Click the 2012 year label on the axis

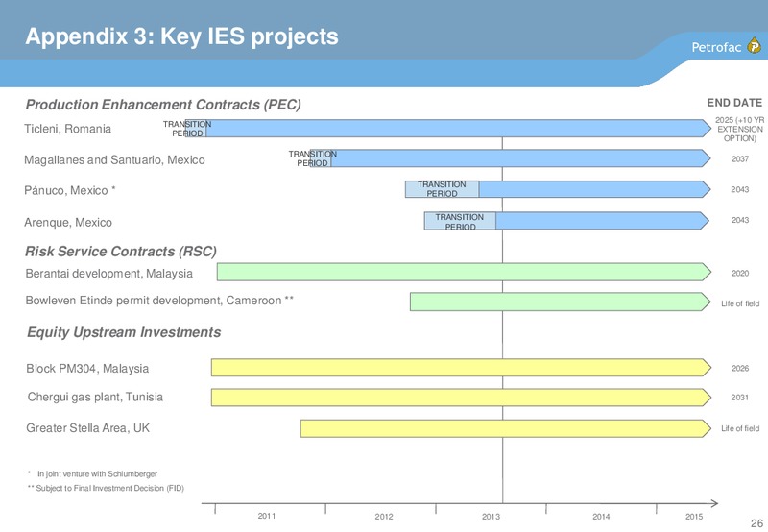coord(384,517)
